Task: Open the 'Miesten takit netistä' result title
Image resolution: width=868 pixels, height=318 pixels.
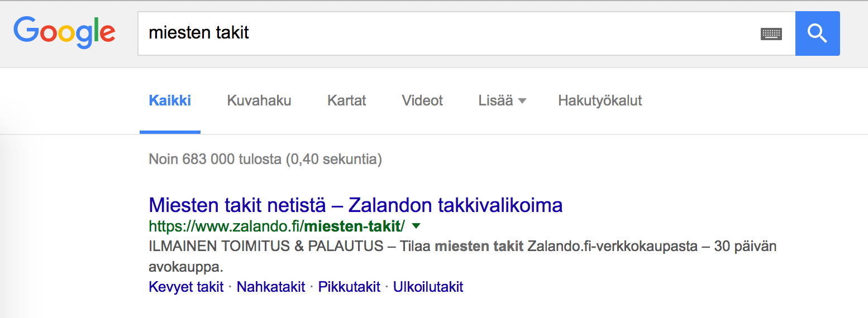Action: (x=355, y=205)
